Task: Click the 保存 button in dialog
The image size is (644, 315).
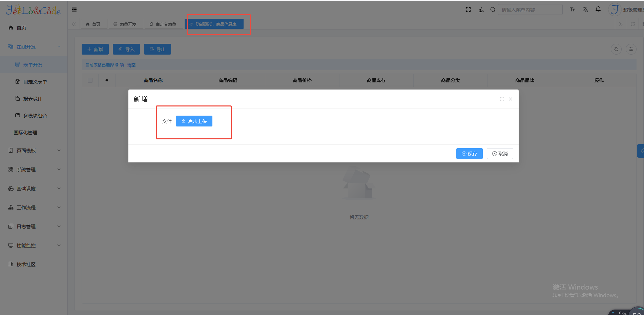Action: (469, 154)
